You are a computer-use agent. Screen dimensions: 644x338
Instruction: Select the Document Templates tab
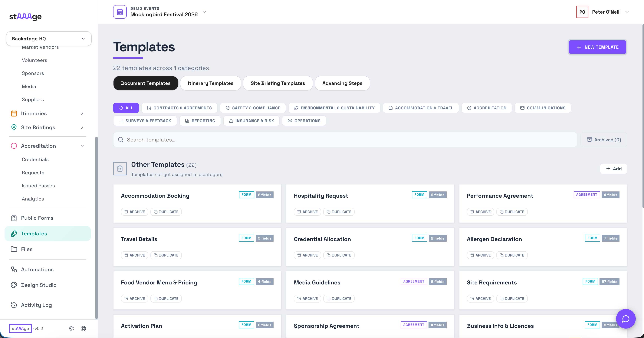146,83
